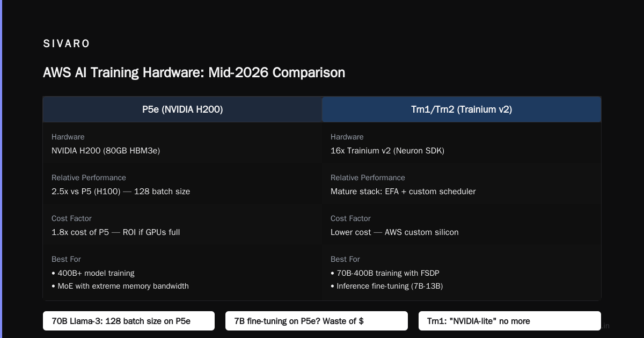Click NVIDIA H200 (80GB HBM3e) hardware value
Viewport: 644px width, 338px height.
pos(106,151)
